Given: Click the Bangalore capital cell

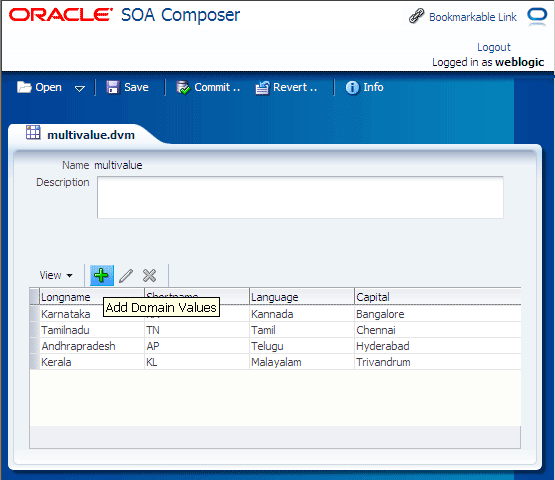Looking at the screenshot, I should (x=438, y=314).
